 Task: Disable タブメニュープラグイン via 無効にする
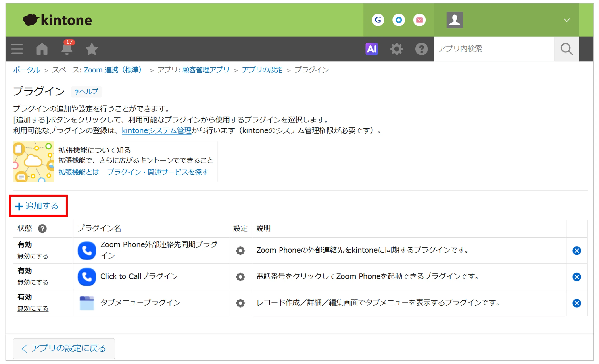(33, 308)
